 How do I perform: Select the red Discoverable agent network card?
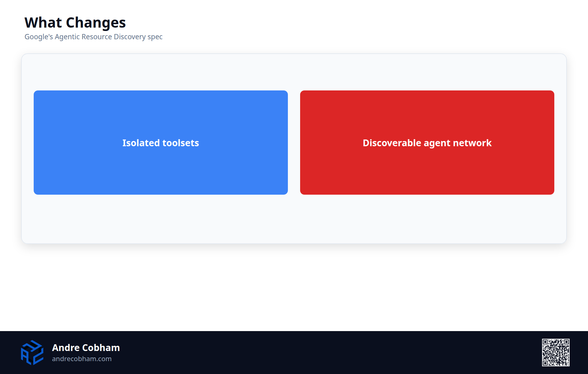[x=427, y=143]
